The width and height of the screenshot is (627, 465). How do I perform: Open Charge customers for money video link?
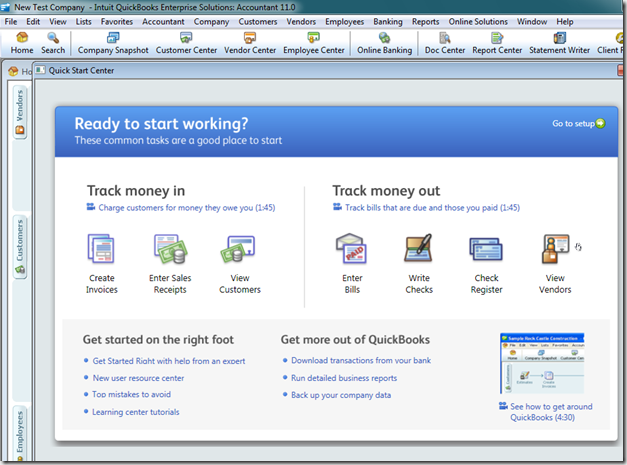(187, 208)
